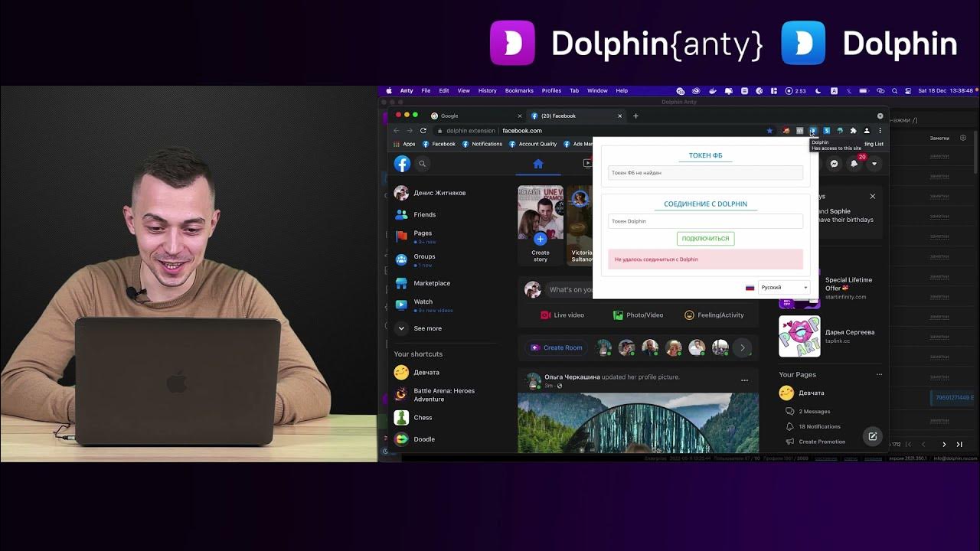Image resolution: width=980 pixels, height=551 pixels.
Task: Open the Русский language dropdown
Action: (x=783, y=288)
